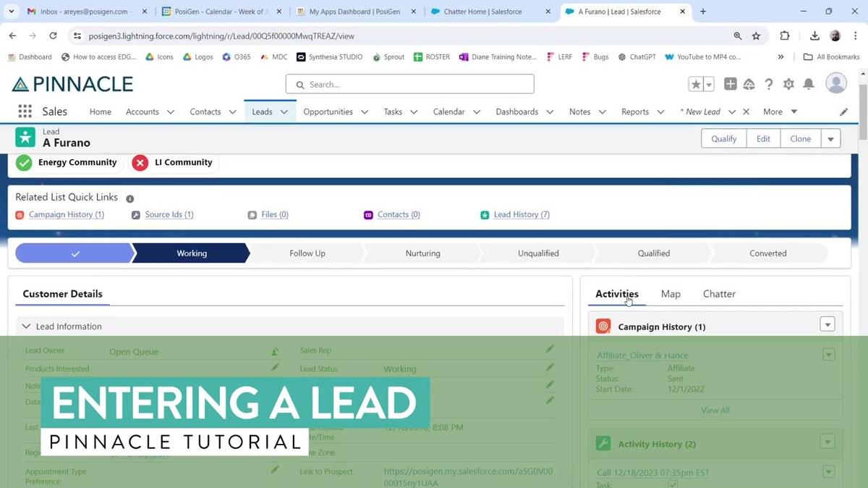Open the Salesforce Help question mark icon
868x488 pixels.
(x=769, y=85)
